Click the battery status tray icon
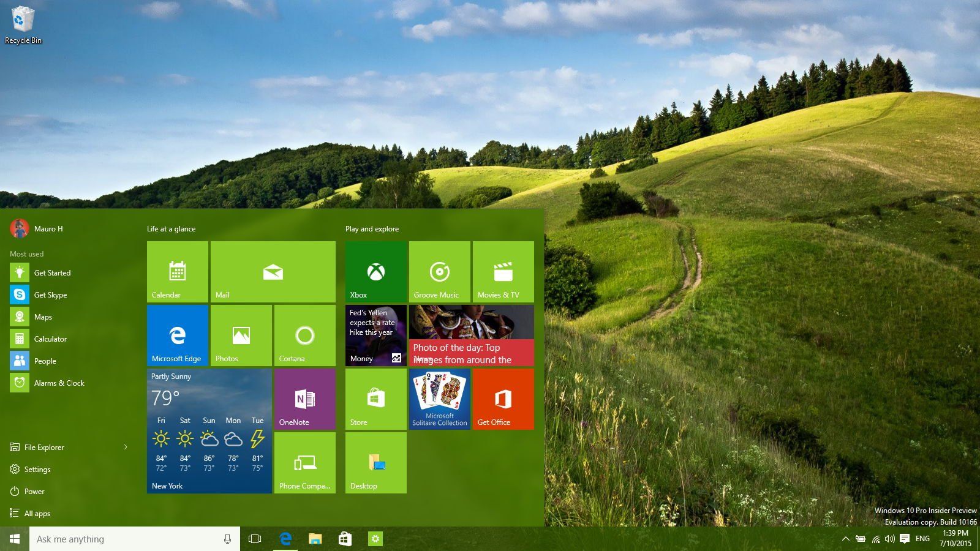Viewport: 980px width, 551px height. click(861, 539)
